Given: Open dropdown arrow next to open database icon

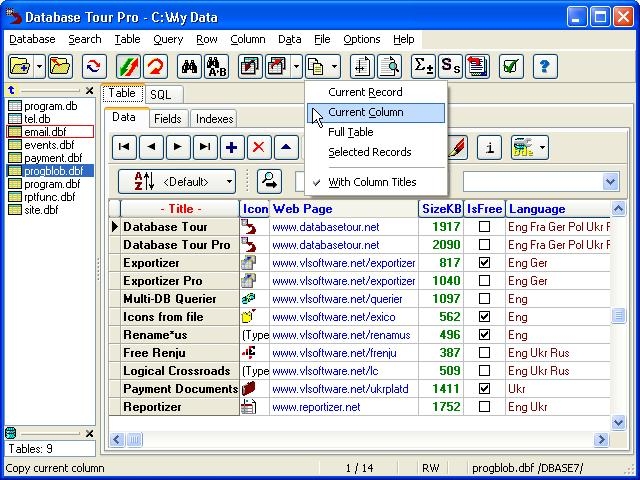Looking at the screenshot, I should pos(40,67).
